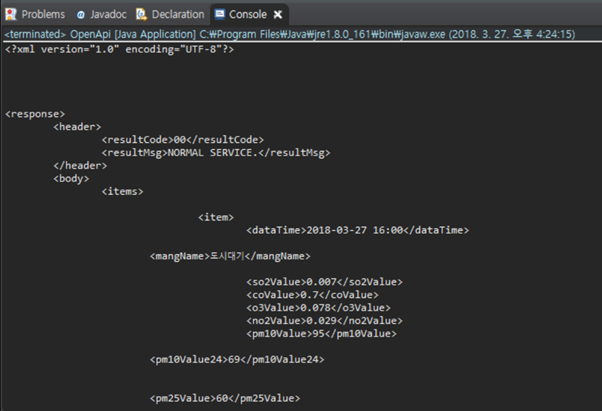Click the Javadoc @ icon

[81, 15]
